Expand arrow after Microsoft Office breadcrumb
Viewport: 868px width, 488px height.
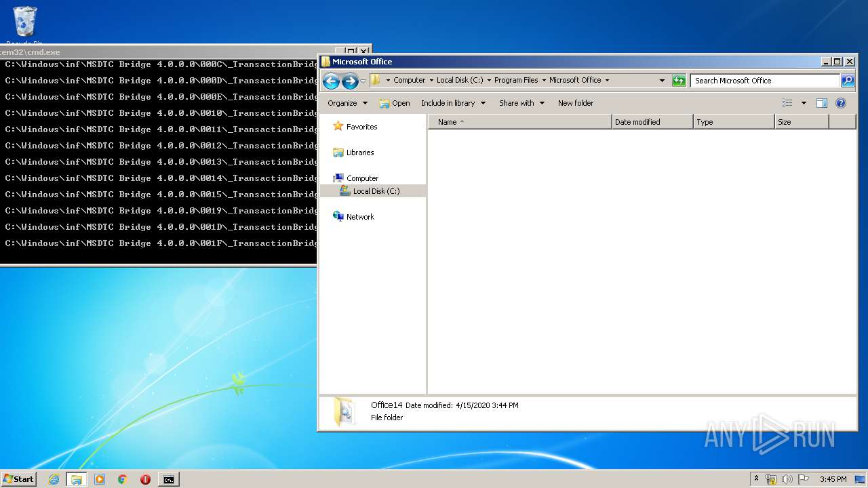pyautogui.click(x=607, y=80)
